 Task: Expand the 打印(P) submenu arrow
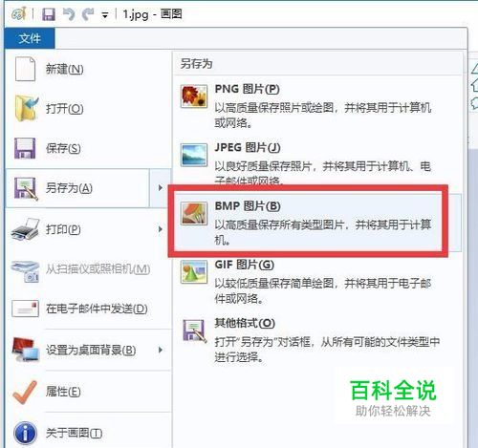[x=161, y=229]
